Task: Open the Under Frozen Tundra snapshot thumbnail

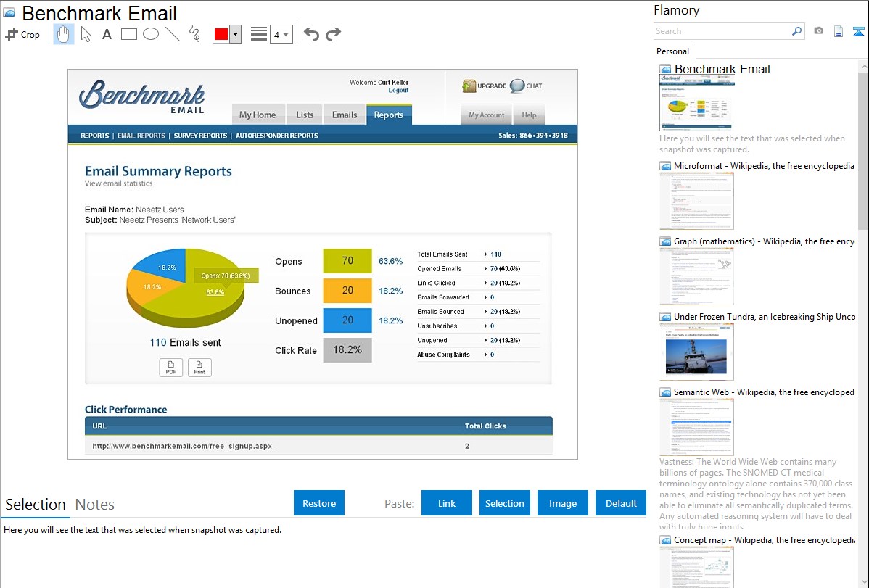Action: click(x=696, y=352)
